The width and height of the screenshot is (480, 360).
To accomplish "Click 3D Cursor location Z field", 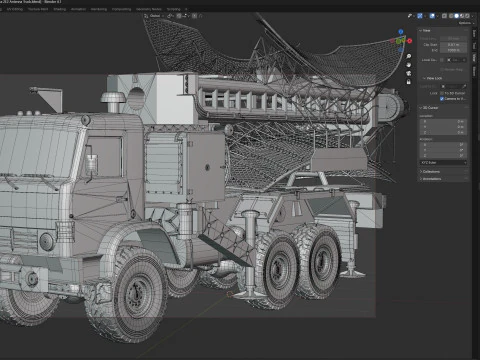I will pyautogui.click(x=443, y=133).
